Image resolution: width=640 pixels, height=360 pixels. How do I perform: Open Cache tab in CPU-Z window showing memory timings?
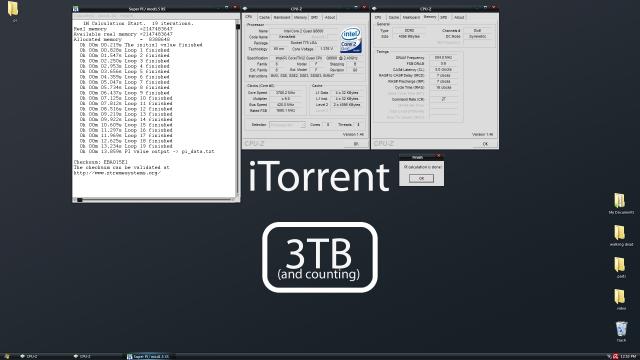pos(393,18)
